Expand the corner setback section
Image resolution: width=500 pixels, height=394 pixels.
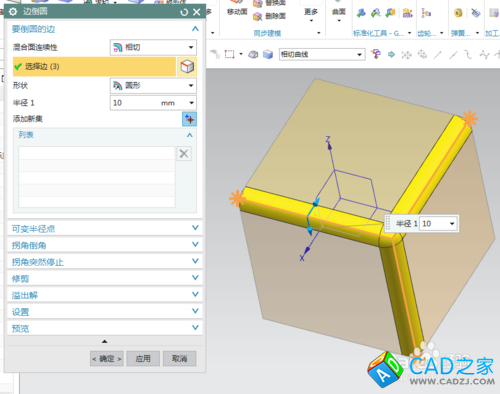[105, 245]
